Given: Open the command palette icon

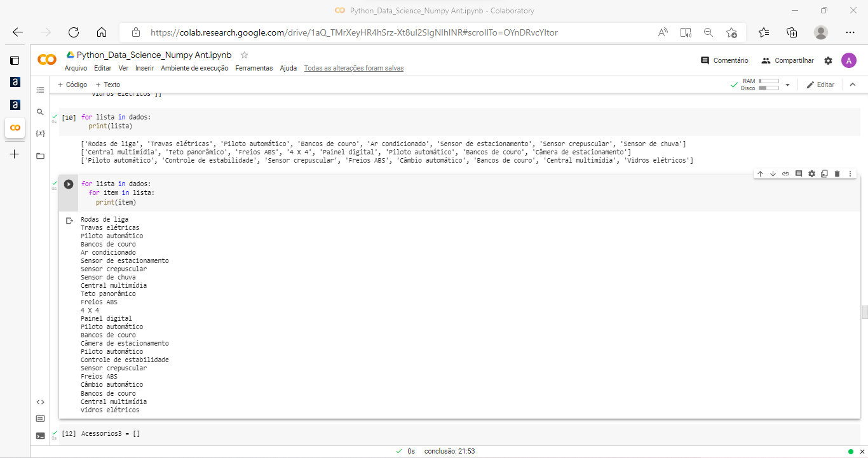Looking at the screenshot, I should (40, 419).
